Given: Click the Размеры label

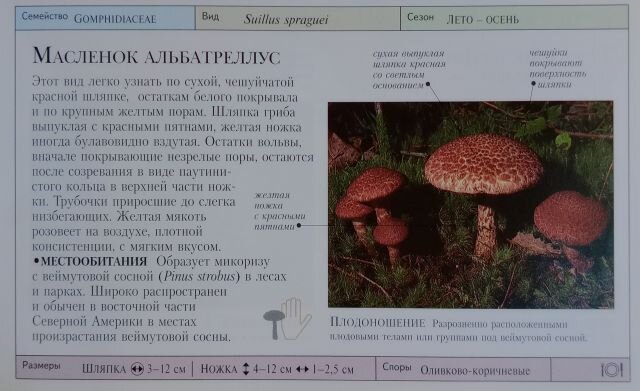Looking at the screenshot, I should coord(41,365).
